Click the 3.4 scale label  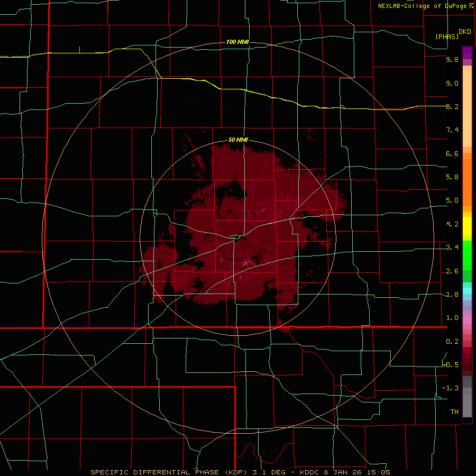452,248
